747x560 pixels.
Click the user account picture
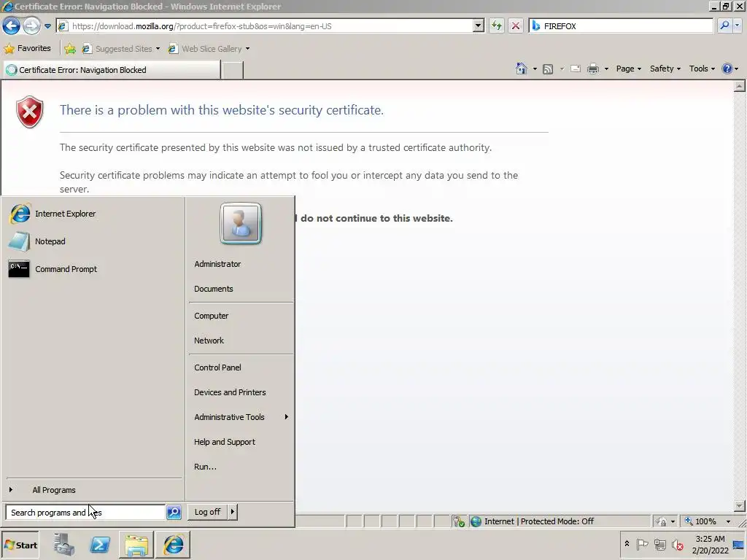[x=241, y=223]
